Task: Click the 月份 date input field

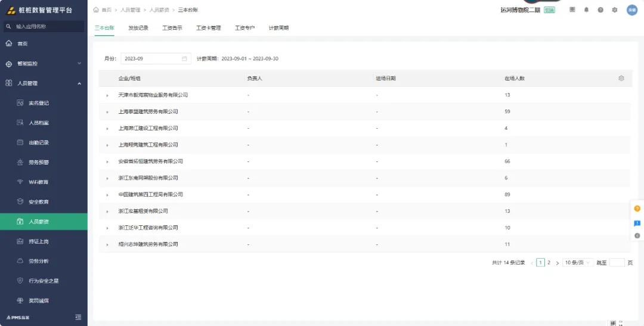Action: coord(156,59)
